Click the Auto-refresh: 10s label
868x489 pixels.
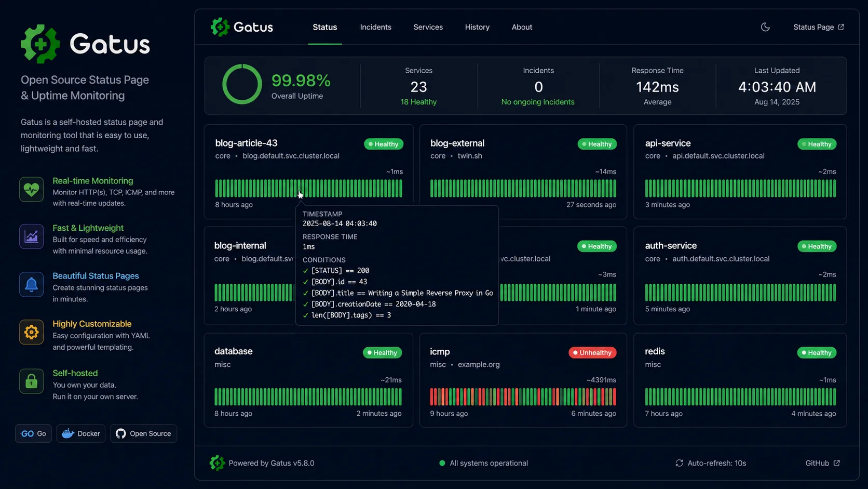point(717,463)
